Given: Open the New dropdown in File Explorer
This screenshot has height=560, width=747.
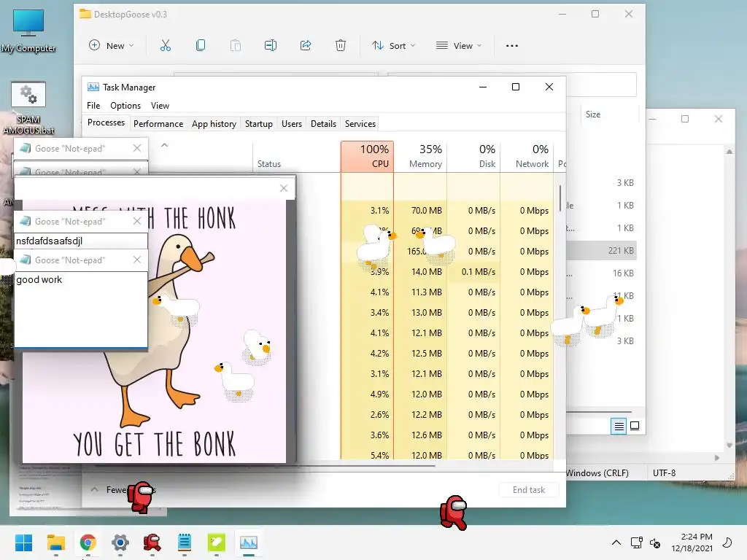Looking at the screenshot, I should pos(112,46).
